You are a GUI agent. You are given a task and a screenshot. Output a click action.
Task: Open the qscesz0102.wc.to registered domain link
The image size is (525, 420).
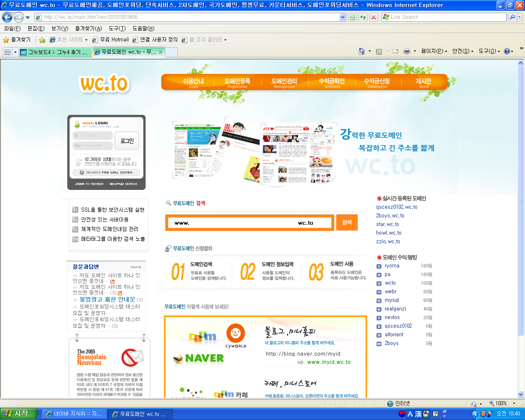(x=397, y=207)
